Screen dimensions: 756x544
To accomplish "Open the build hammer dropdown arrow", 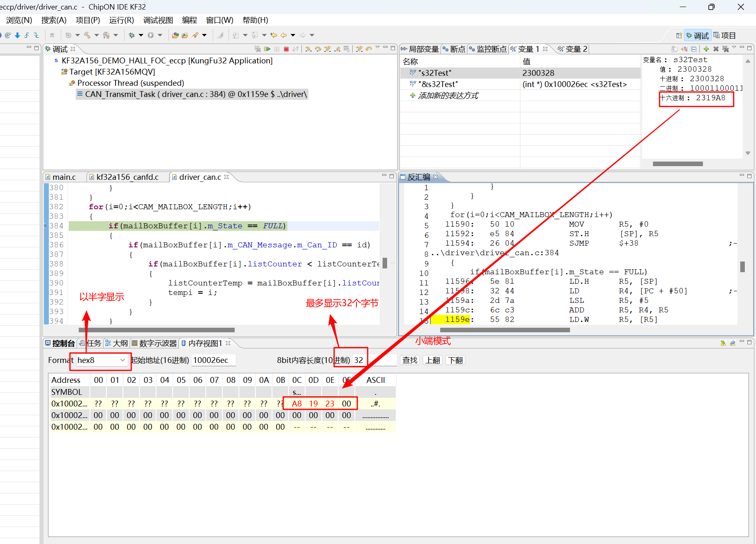I will pyautogui.click(x=96, y=35).
